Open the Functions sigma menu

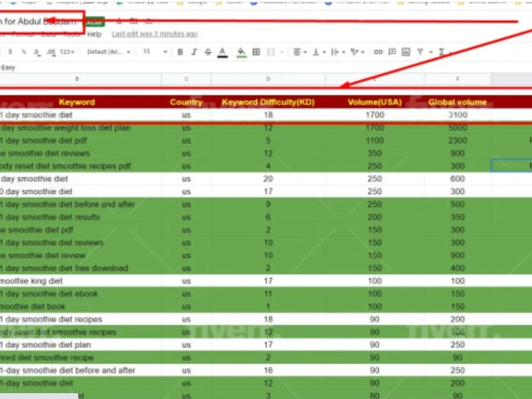tap(442, 52)
